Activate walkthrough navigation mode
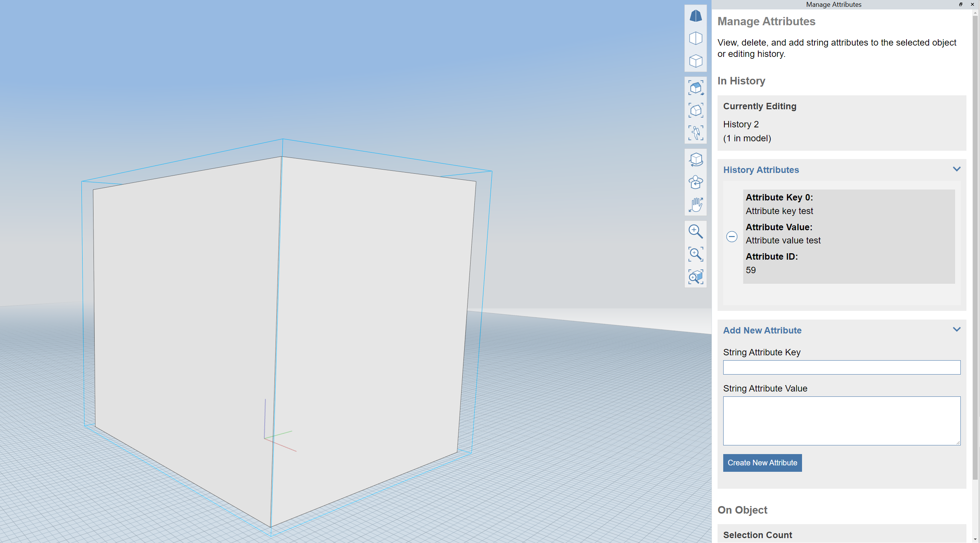The width and height of the screenshot is (980, 543). coord(695,133)
